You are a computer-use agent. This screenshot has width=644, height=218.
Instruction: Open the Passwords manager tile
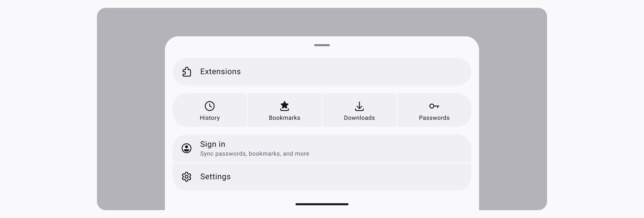[x=434, y=110]
